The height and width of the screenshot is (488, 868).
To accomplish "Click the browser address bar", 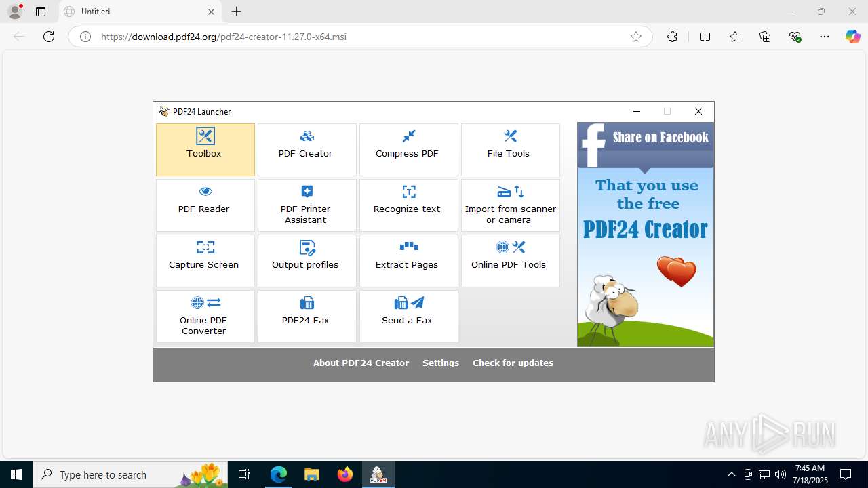I will (359, 37).
